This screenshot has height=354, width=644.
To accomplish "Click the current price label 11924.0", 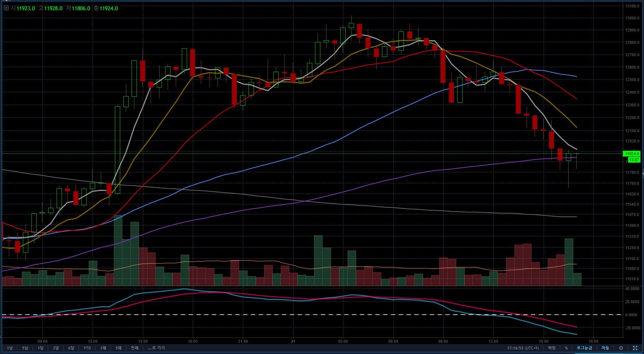I will click(x=632, y=154).
